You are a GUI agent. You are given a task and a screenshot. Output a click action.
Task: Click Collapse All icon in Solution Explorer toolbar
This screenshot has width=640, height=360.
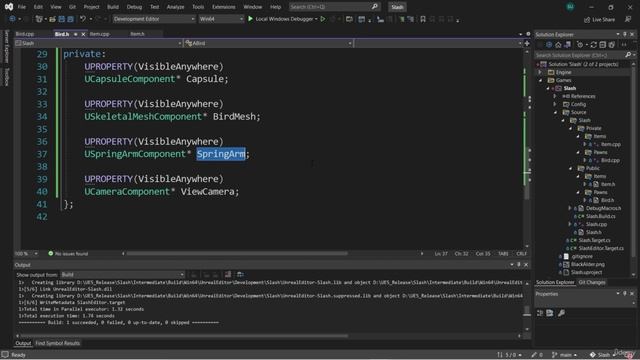click(602, 45)
